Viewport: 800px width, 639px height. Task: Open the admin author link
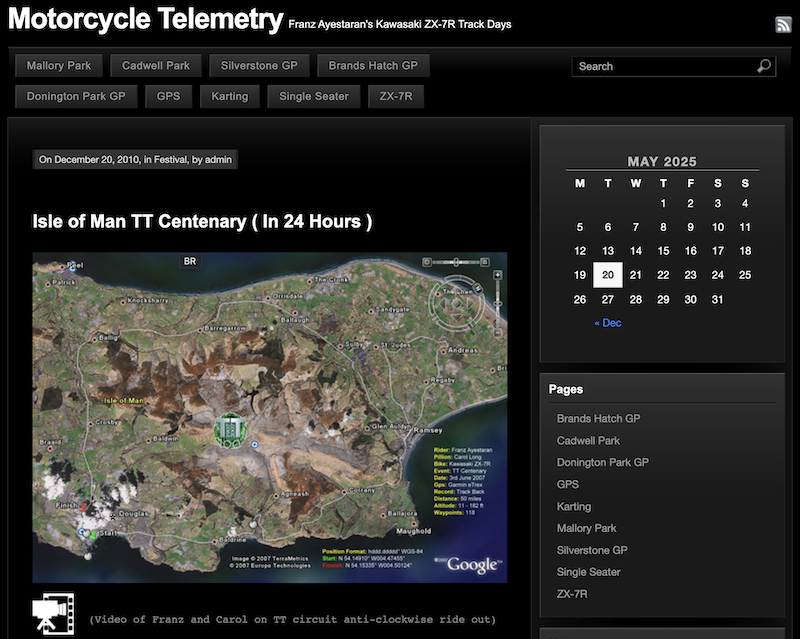tap(218, 159)
